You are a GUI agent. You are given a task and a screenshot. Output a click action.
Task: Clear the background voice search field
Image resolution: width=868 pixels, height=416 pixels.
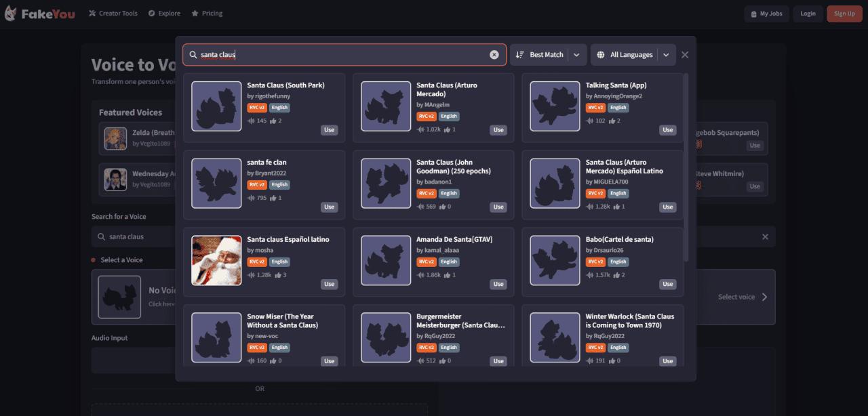click(x=765, y=237)
